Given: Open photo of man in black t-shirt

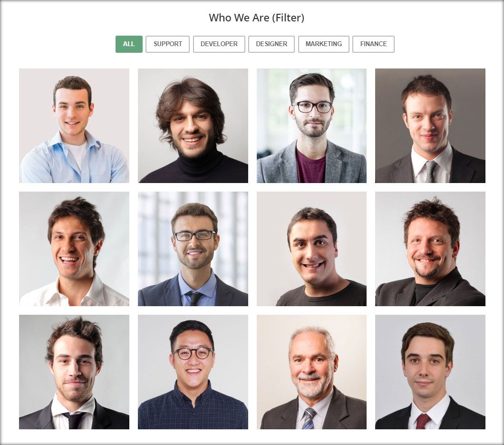Looking at the screenshot, I should point(311,249).
